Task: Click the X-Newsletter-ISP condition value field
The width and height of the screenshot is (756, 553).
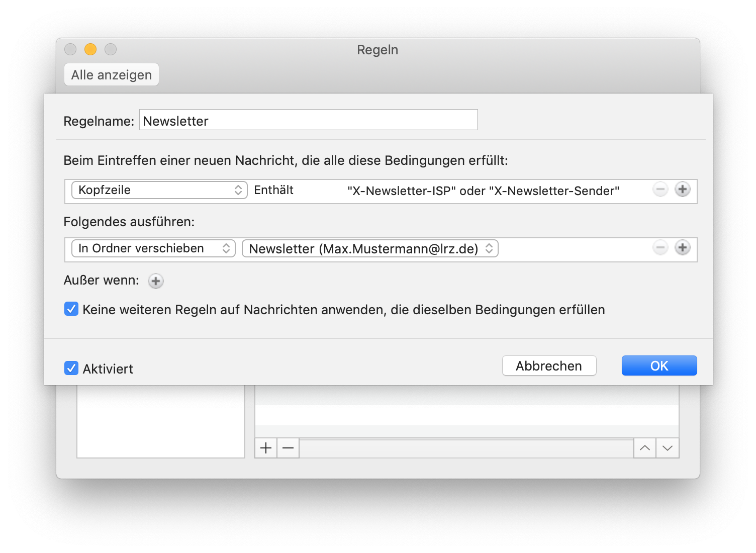Action: click(x=483, y=191)
